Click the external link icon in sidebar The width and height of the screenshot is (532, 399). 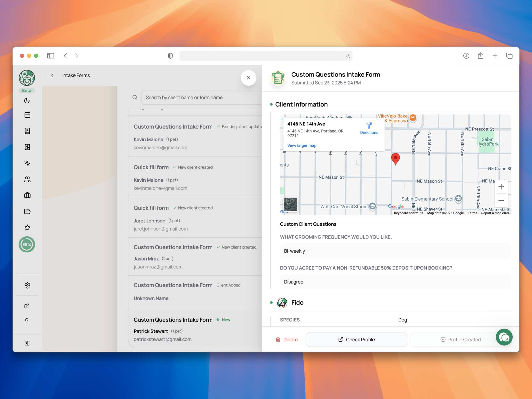27,306
